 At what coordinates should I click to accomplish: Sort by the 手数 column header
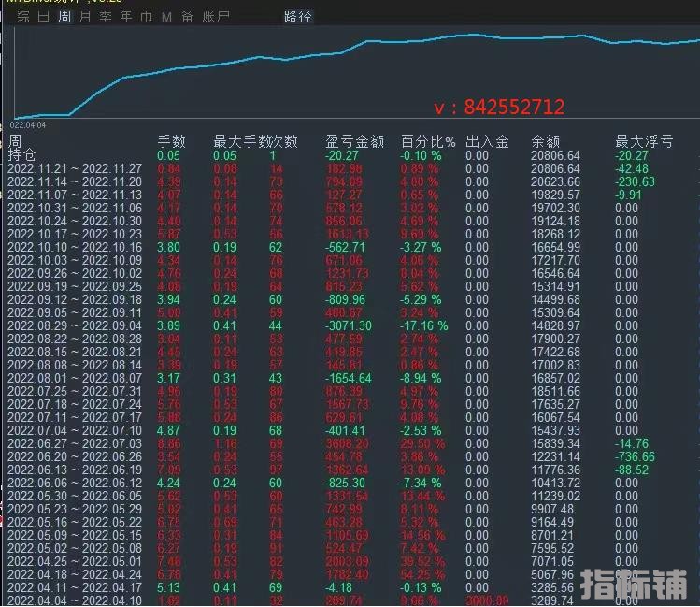(x=171, y=142)
